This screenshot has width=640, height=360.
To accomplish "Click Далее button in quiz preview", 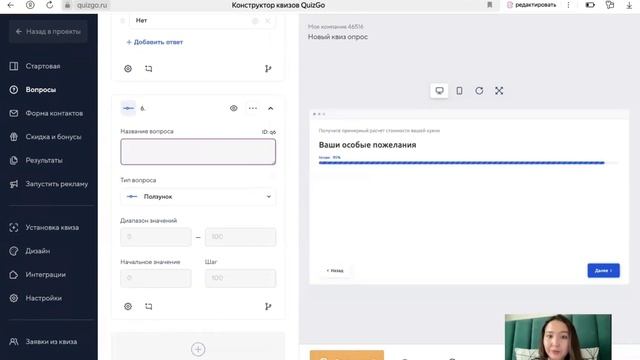I will 603,271.
